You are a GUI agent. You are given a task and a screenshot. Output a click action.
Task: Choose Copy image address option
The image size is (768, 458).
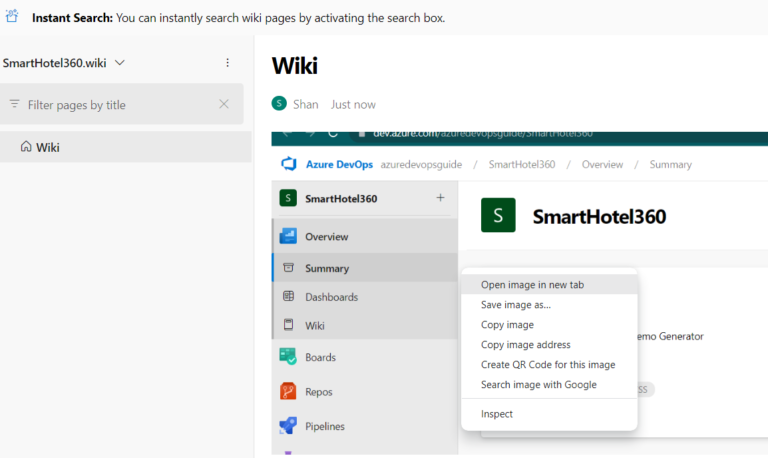pos(525,345)
